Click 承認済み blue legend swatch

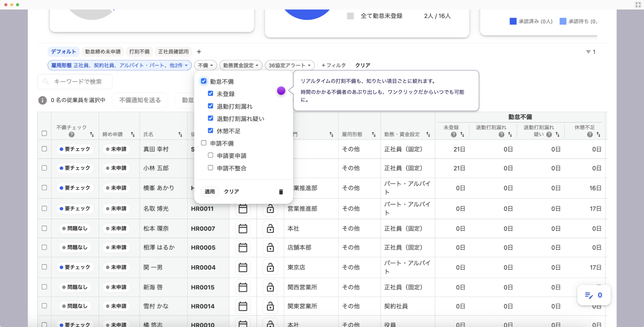point(513,21)
